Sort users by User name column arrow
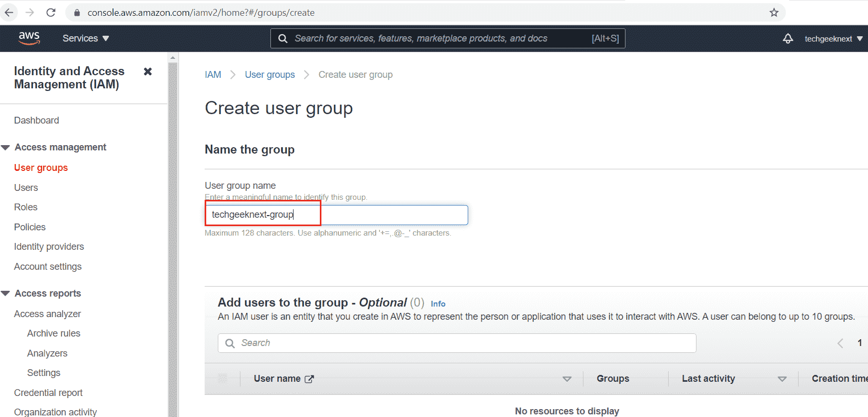The height and width of the screenshot is (417, 868). click(567, 379)
